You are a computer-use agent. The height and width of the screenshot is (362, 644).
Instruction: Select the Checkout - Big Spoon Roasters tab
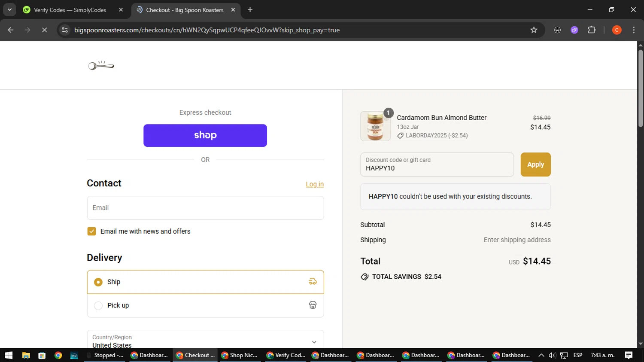(185, 10)
